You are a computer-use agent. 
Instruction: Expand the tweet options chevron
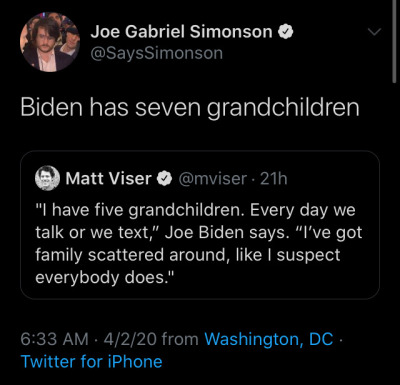point(374,32)
